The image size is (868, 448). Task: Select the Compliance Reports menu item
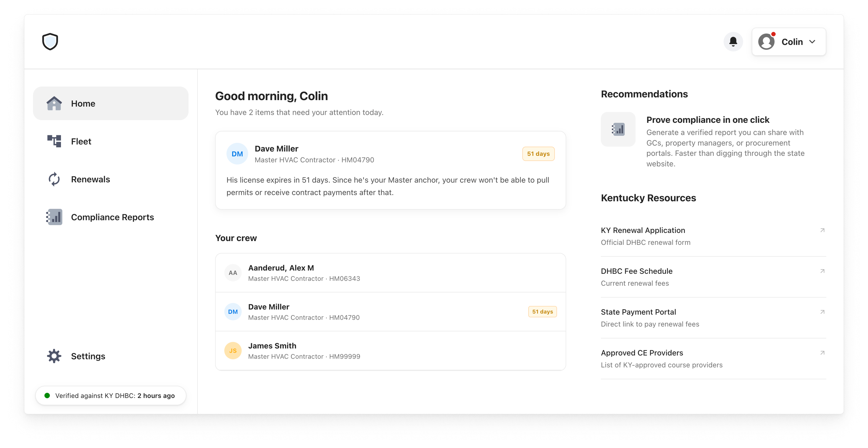(111, 217)
